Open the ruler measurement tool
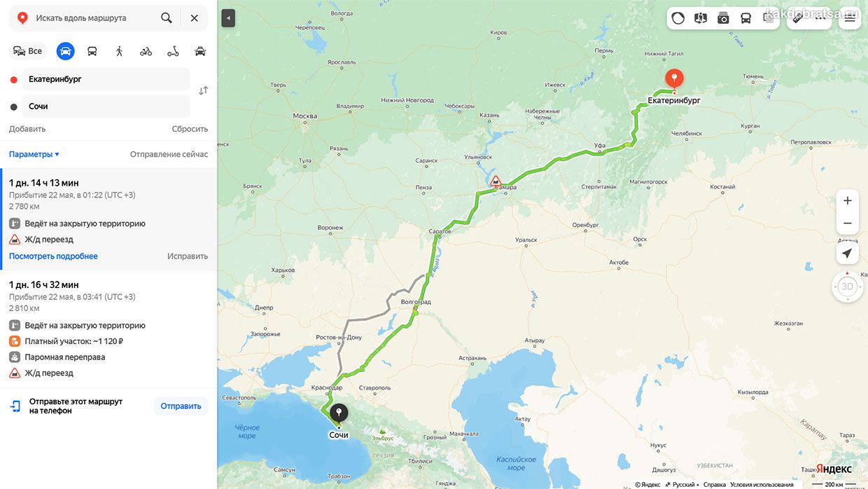The height and width of the screenshot is (489, 868). click(797, 18)
